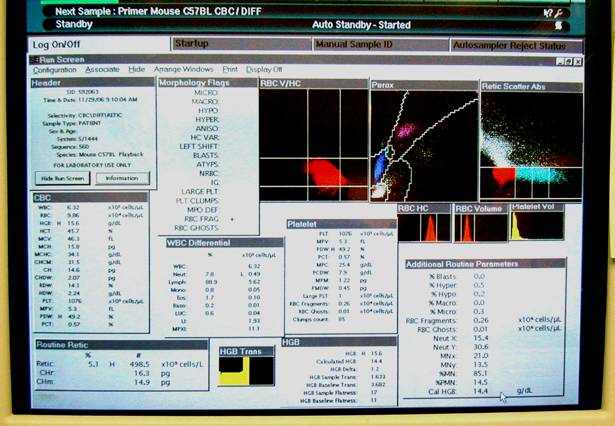
Task: Click the HGB Trans graph
Action: 247,371
